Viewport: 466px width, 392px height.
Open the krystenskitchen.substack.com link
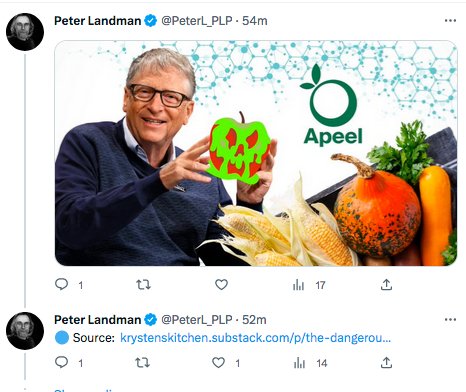(x=255, y=338)
